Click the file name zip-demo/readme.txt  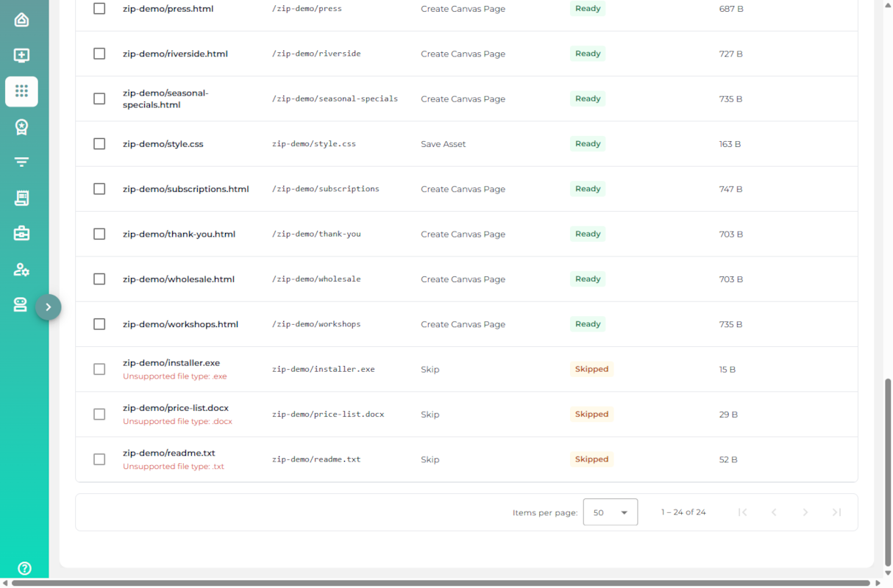(169, 453)
